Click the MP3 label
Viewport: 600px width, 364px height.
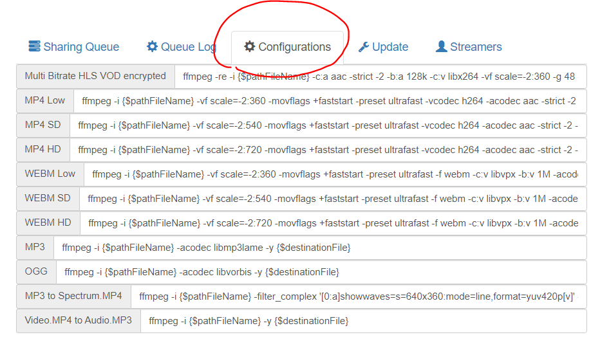tap(35, 248)
